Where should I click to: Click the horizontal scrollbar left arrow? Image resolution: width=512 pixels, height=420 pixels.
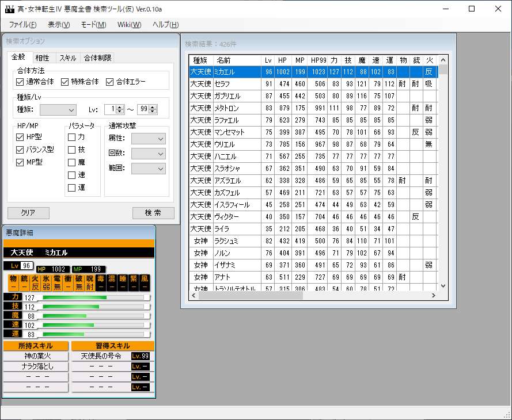point(194,295)
